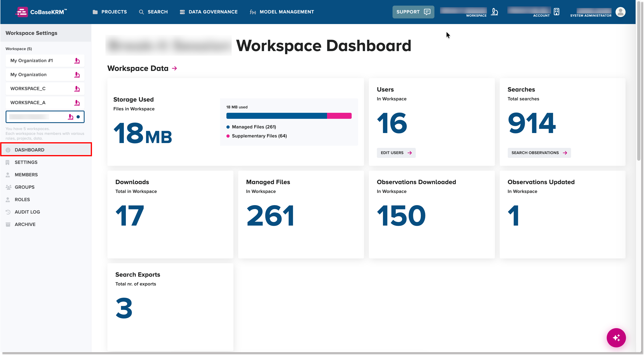Select the WORKSPACE_C workspace

pyautogui.click(x=45, y=89)
